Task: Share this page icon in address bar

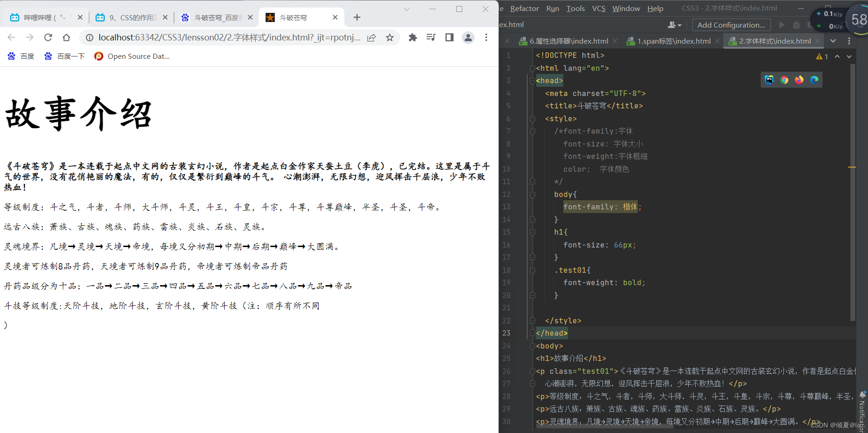Action: [x=371, y=38]
